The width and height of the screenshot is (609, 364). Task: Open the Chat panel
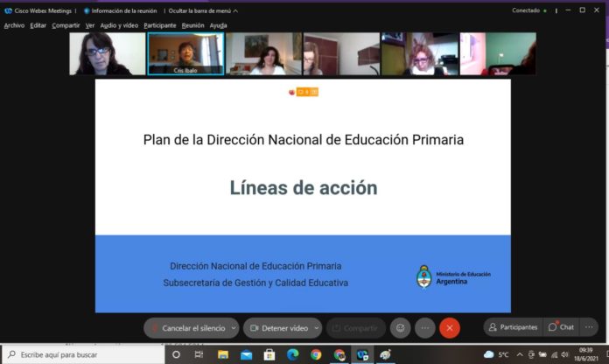click(561, 327)
